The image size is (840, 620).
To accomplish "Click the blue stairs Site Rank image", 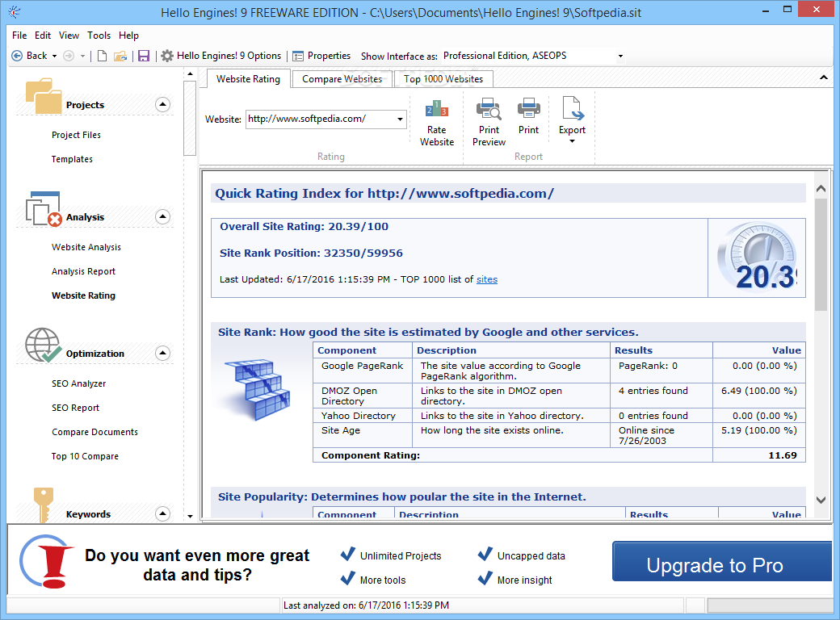I will click(257, 389).
